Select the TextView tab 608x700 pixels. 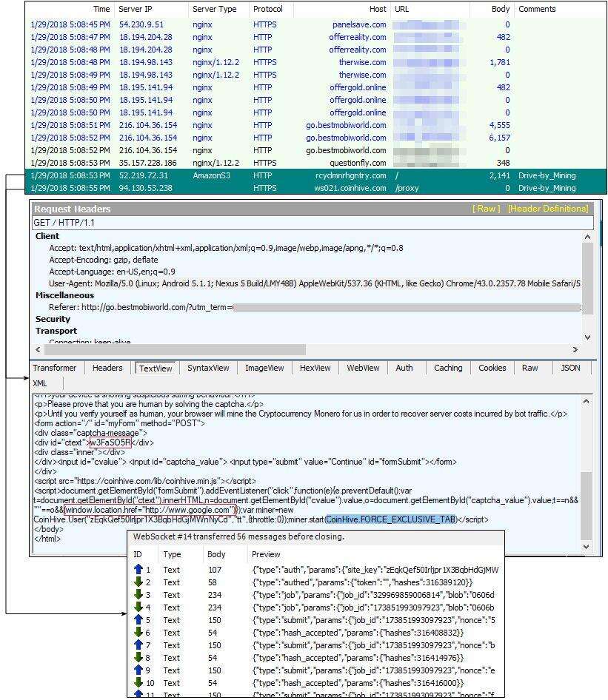[x=156, y=368]
